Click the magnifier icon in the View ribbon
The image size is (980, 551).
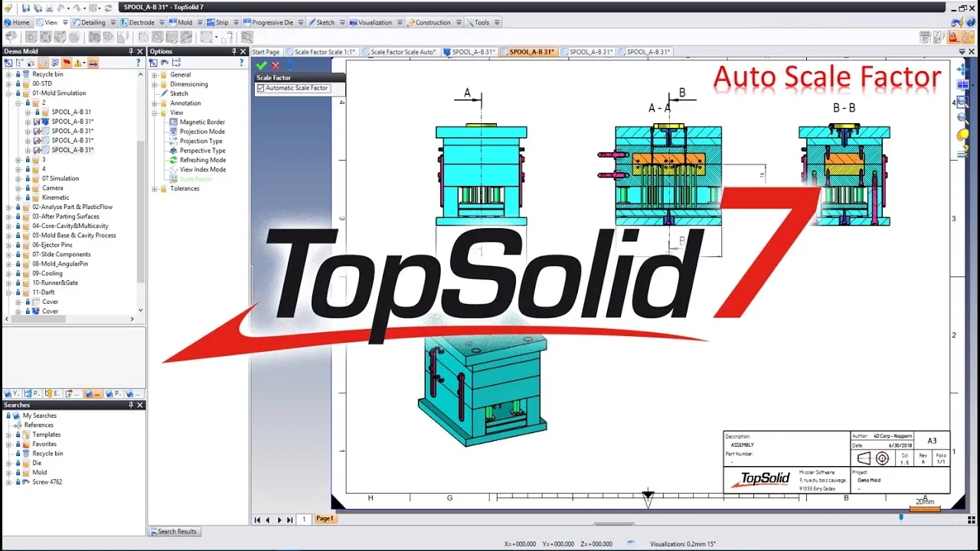[247, 37]
